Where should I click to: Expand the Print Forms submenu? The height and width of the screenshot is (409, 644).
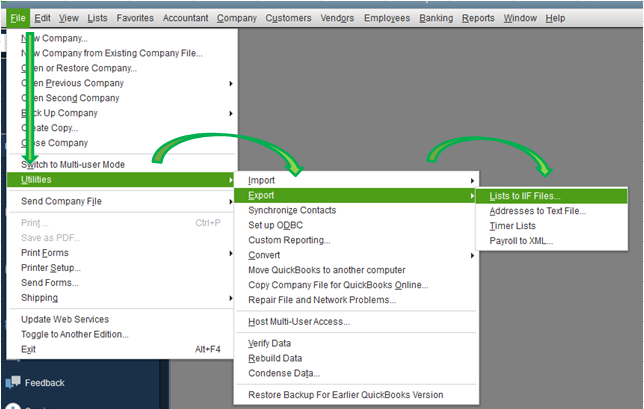point(122,253)
